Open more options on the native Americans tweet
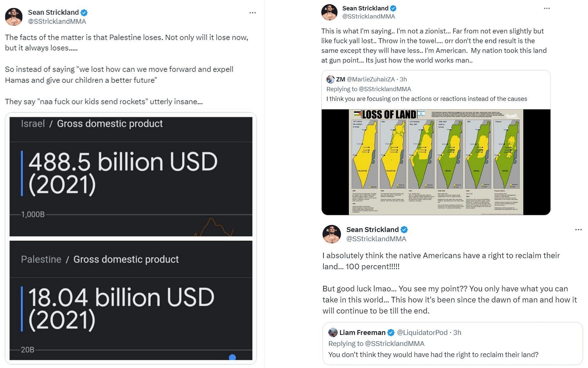The image size is (588, 368). tap(578, 230)
